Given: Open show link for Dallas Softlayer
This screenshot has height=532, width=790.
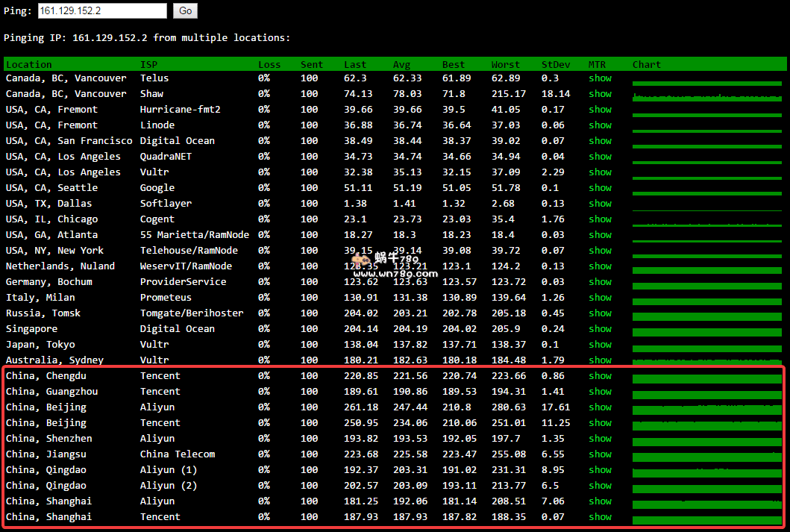Looking at the screenshot, I should tap(600, 204).
